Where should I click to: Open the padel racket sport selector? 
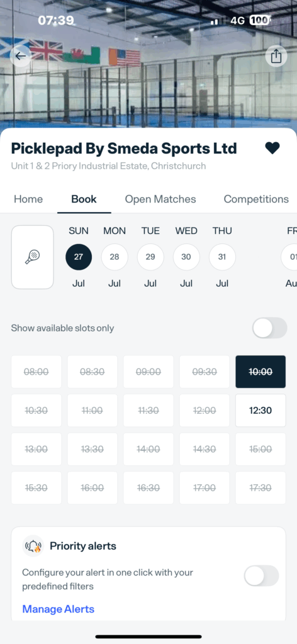(x=33, y=257)
